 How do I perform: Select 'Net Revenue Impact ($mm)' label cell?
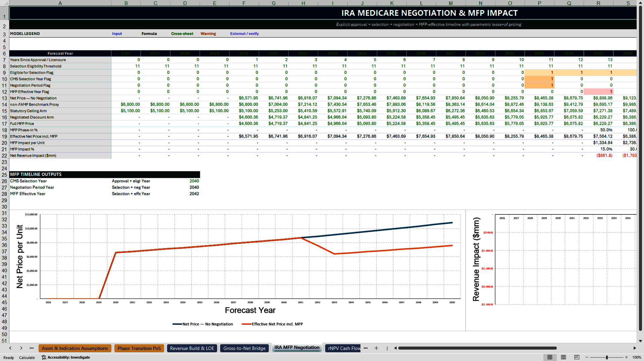[x=60, y=156]
